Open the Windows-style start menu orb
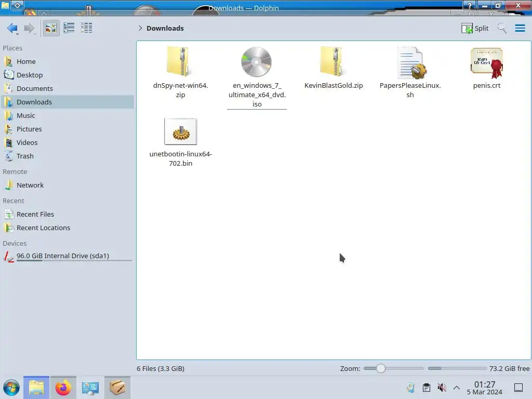The image size is (532, 399). coord(11,388)
